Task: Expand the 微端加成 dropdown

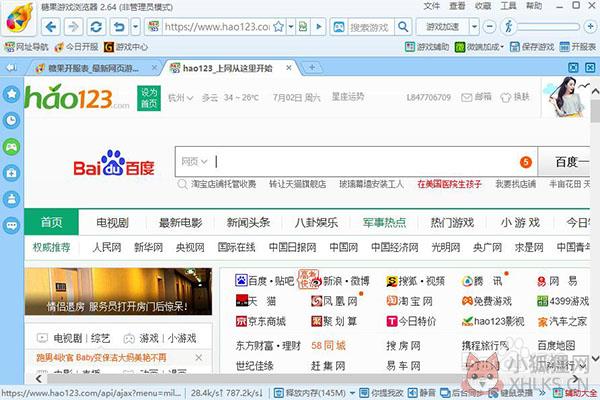Action: click(x=502, y=47)
